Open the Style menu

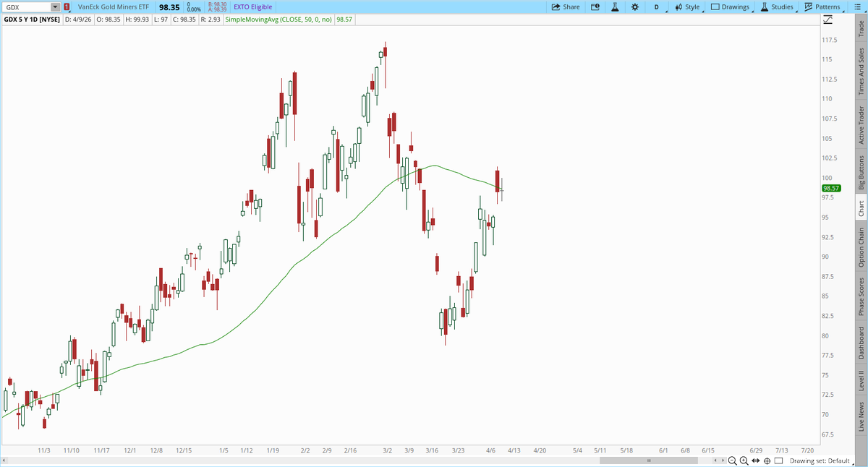click(x=688, y=7)
